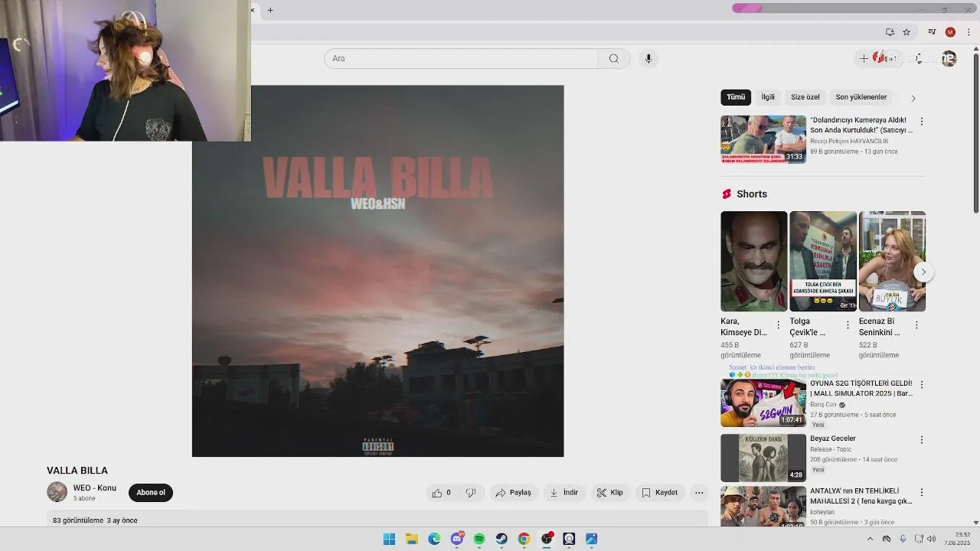Viewport: 980px width, 551px height.
Task: Open options for ANTALYA'nın EN TEHLİKELİ video
Action: pos(922,492)
